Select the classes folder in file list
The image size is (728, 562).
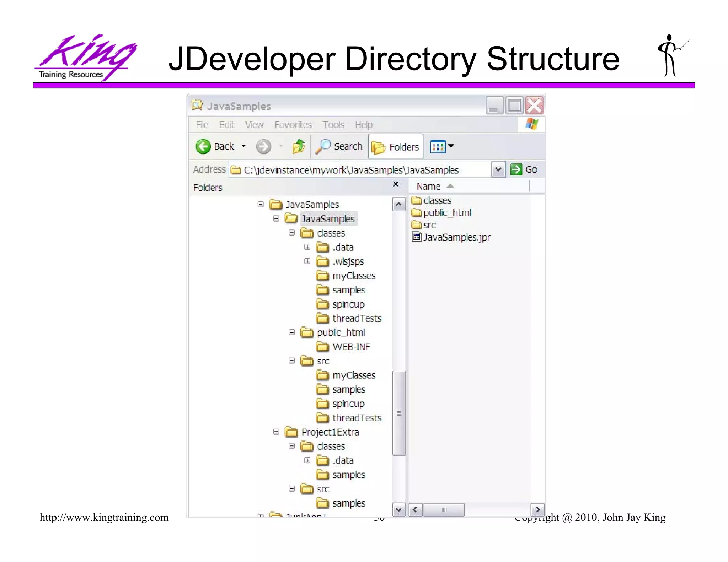(x=431, y=201)
